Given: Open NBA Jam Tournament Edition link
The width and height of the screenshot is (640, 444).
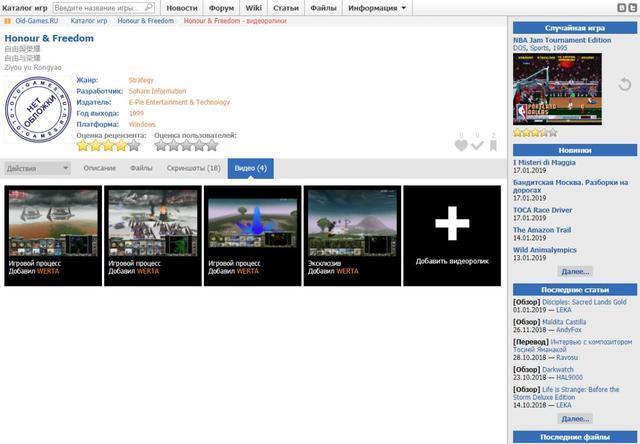Looking at the screenshot, I should click(562, 40).
